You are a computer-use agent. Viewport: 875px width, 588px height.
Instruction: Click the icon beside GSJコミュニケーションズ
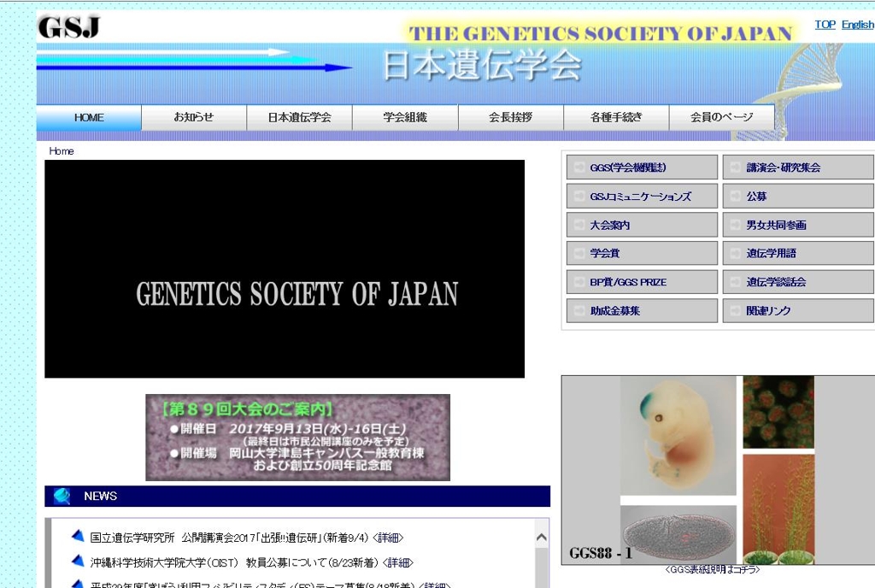tap(579, 197)
